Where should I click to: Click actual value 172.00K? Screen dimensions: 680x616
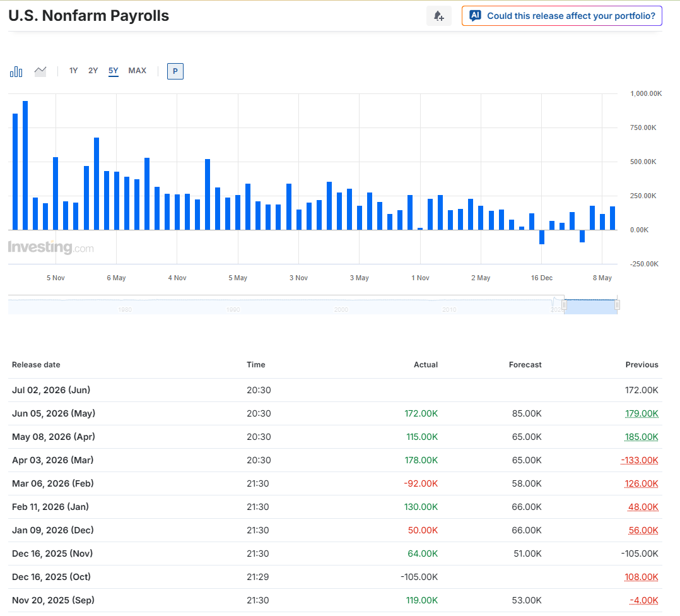tap(421, 413)
